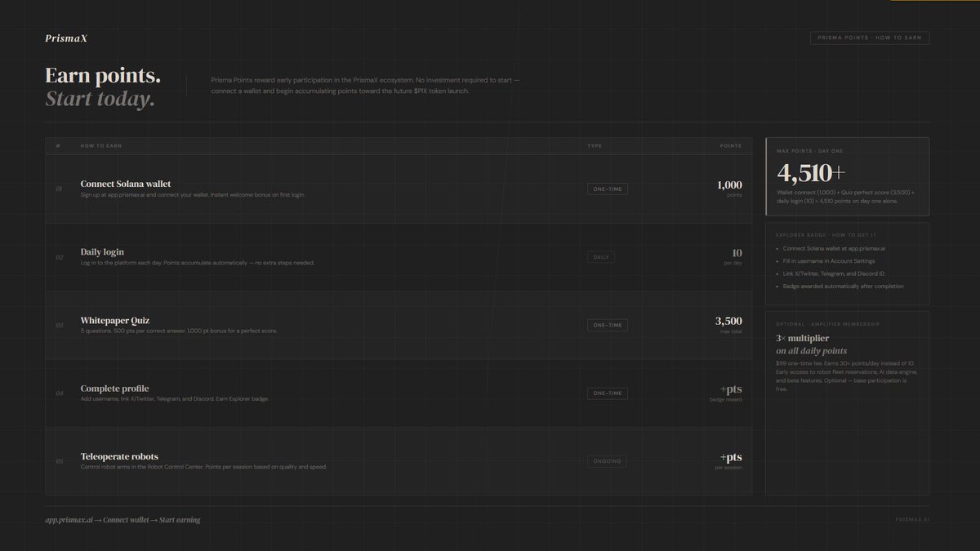The height and width of the screenshot is (551, 980).
Task: Click the $99 one-time fee description
Action: click(x=847, y=375)
